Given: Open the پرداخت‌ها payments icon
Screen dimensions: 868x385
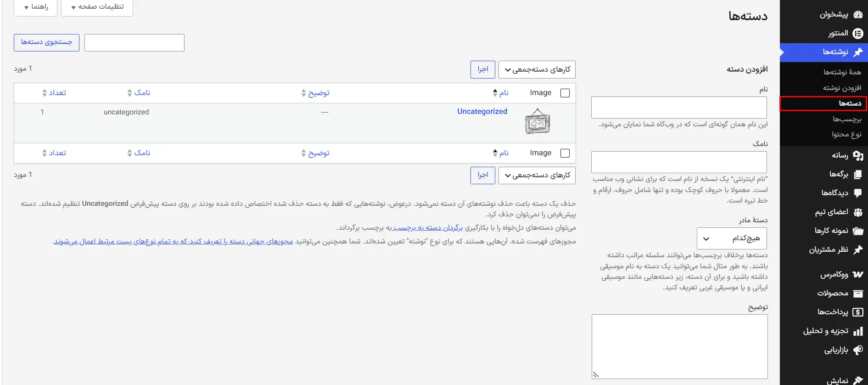Looking at the screenshot, I should point(858,312).
